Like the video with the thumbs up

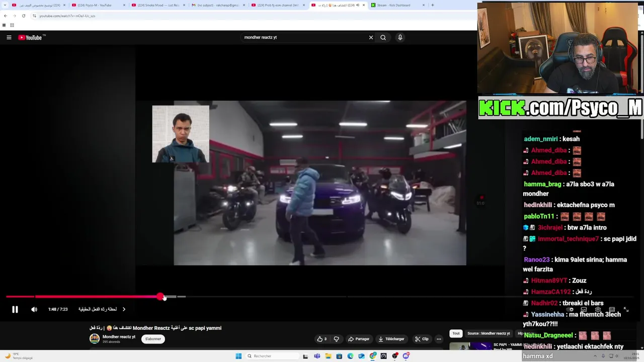pos(321,339)
